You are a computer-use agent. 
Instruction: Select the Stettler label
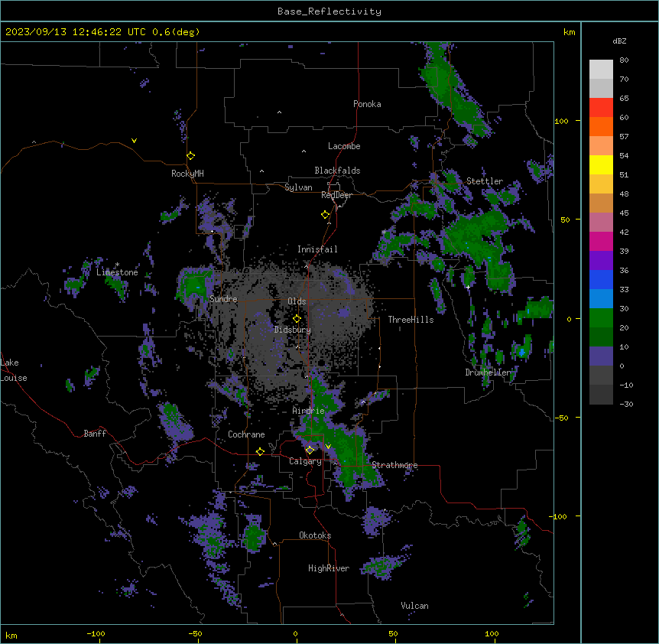coord(484,181)
